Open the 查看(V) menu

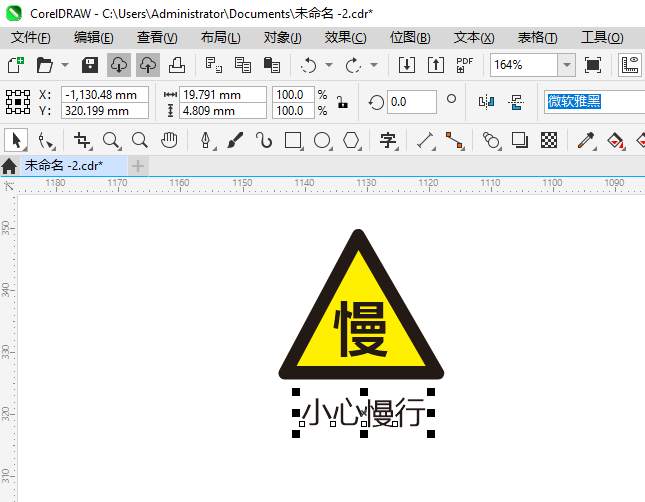[157, 38]
